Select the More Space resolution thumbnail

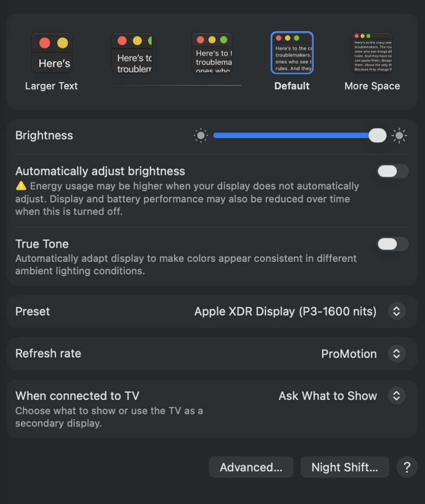[372, 53]
